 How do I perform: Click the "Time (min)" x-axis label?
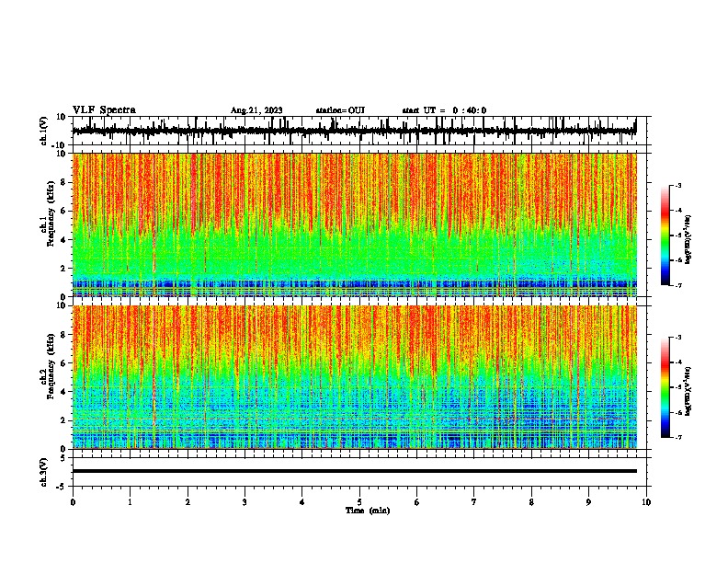[x=368, y=511]
